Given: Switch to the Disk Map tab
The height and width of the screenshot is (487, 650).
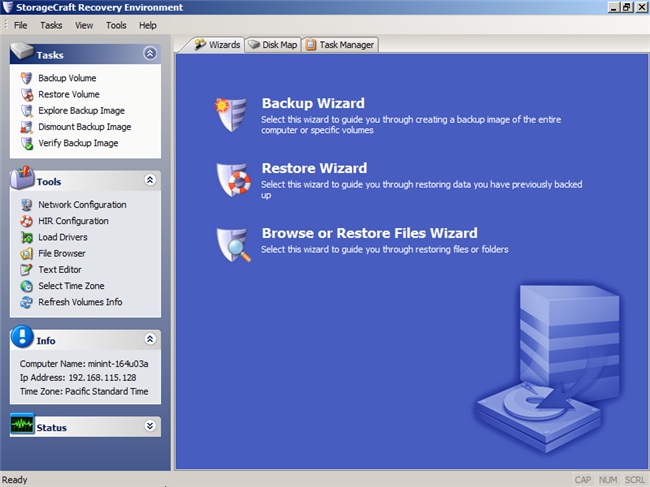Looking at the screenshot, I should tap(273, 45).
